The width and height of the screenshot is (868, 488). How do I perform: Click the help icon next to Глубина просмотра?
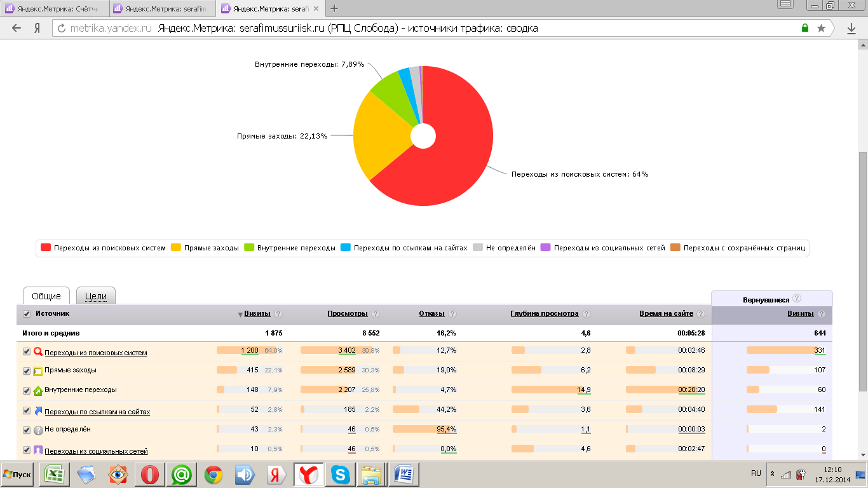(x=587, y=314)
